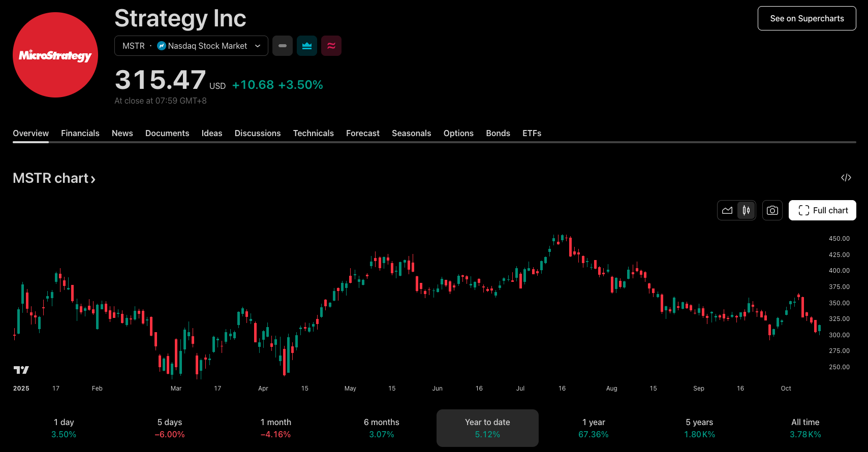Open the MSTR Nasdaq exchange dropdown
This screenshot has width=868, height=452.
click(191, 46)
